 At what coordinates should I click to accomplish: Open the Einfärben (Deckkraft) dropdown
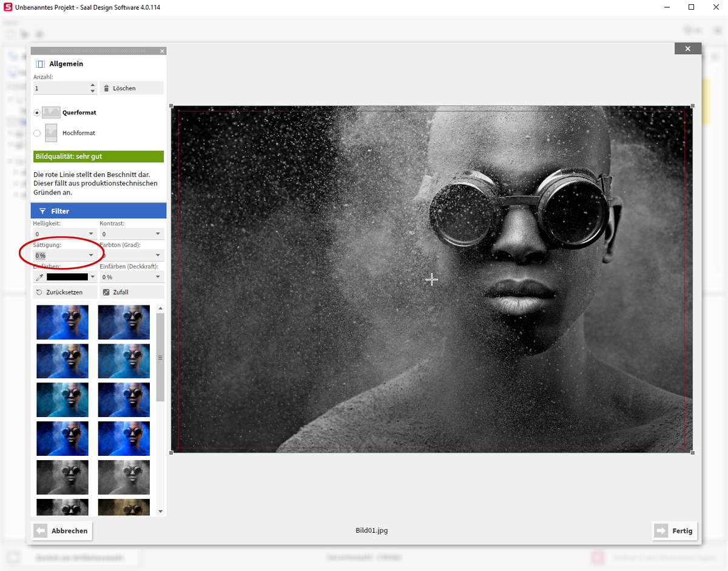(158, 277)
